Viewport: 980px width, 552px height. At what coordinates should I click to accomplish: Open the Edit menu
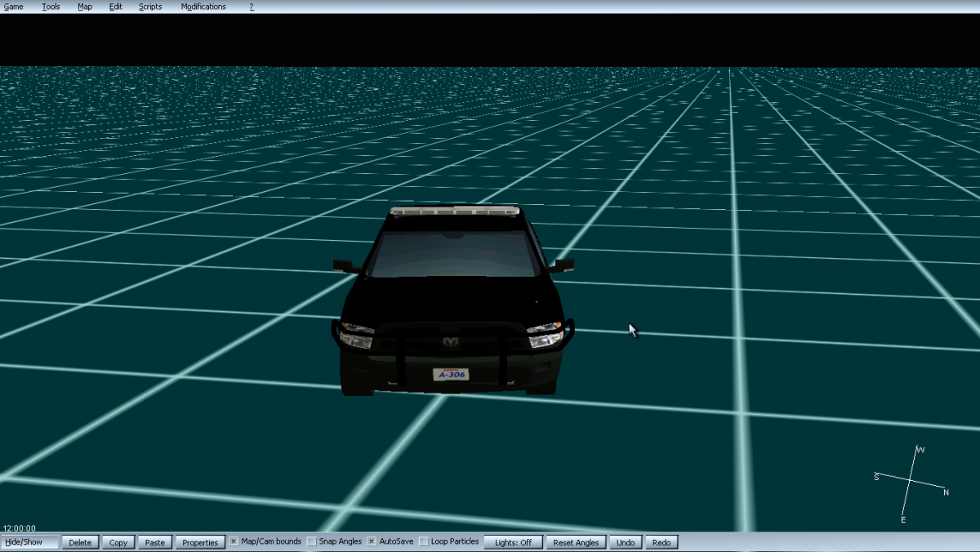(x=116, y=7)
